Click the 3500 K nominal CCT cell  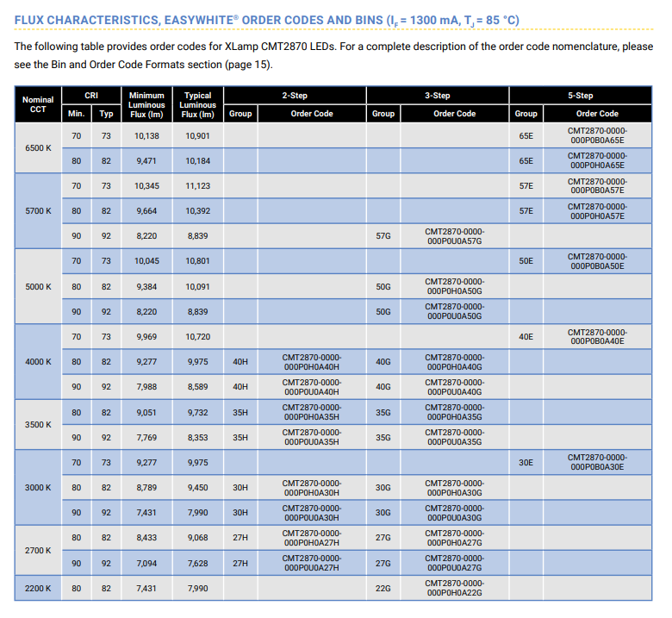[38, 425]
